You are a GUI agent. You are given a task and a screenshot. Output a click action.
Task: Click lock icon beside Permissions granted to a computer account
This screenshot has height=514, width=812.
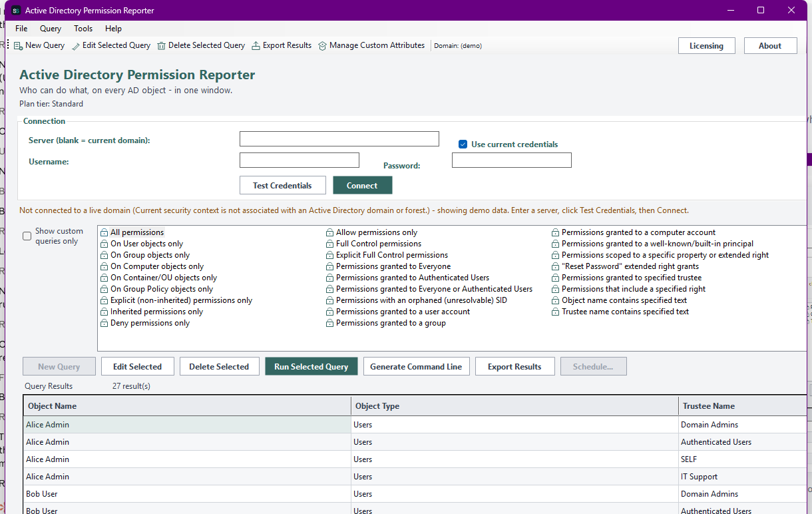556,233
